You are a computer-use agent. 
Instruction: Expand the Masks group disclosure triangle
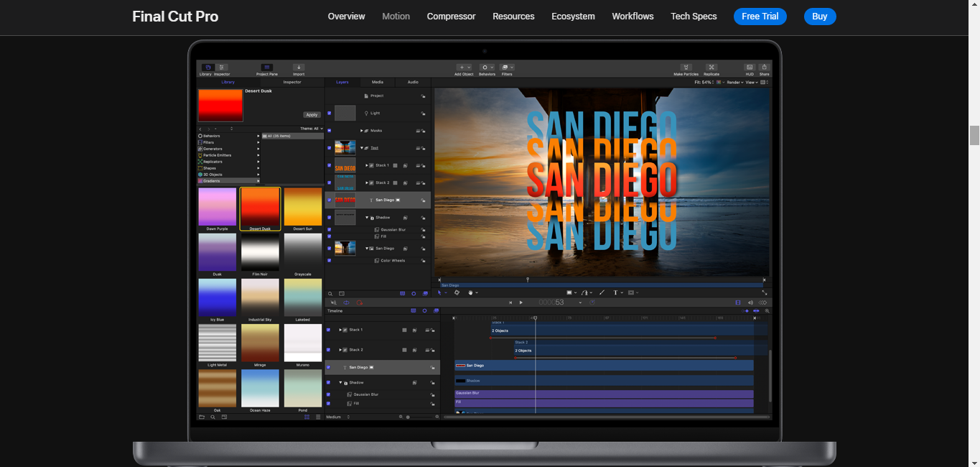coord(362,131)
